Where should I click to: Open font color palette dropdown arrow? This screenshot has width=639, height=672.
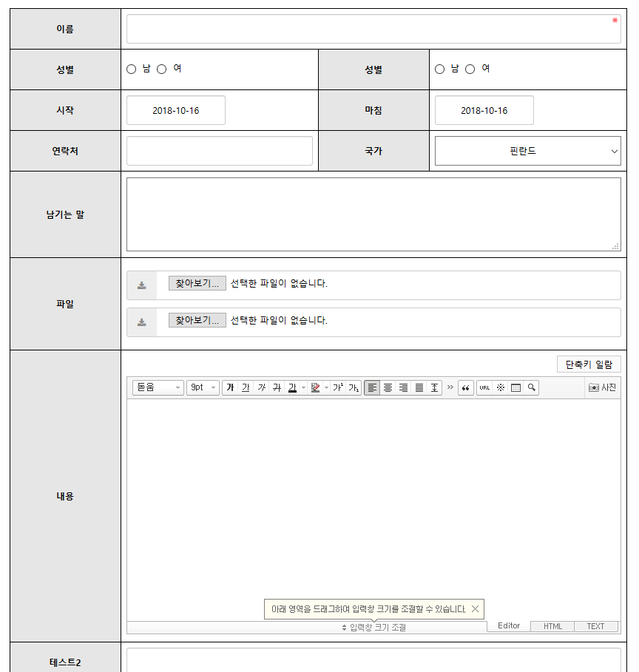304,387
